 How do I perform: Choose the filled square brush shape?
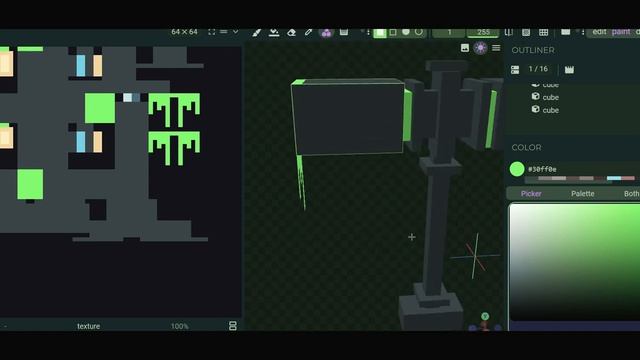tap(380, 33)
